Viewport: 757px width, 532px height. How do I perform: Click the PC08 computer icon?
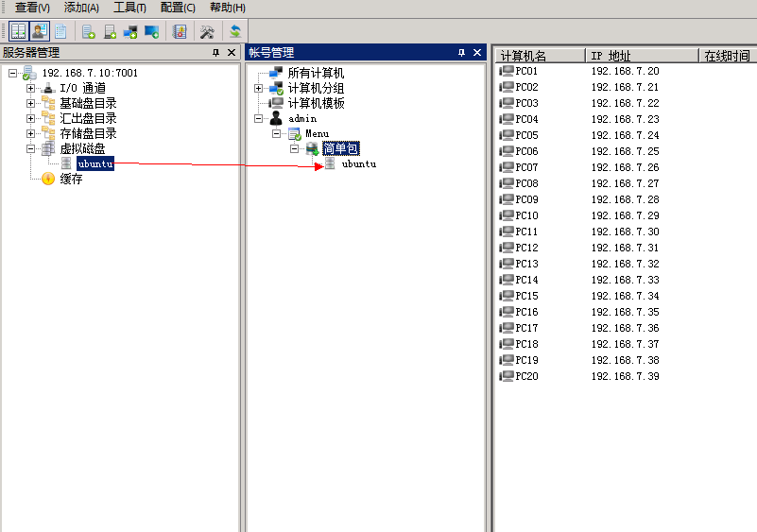[507, 183]
